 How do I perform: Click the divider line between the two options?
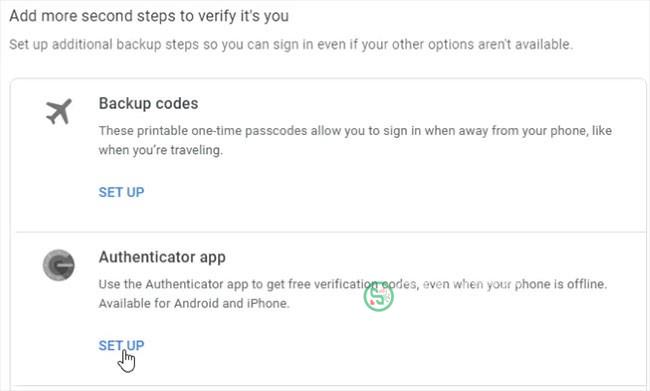pos(330,232)
